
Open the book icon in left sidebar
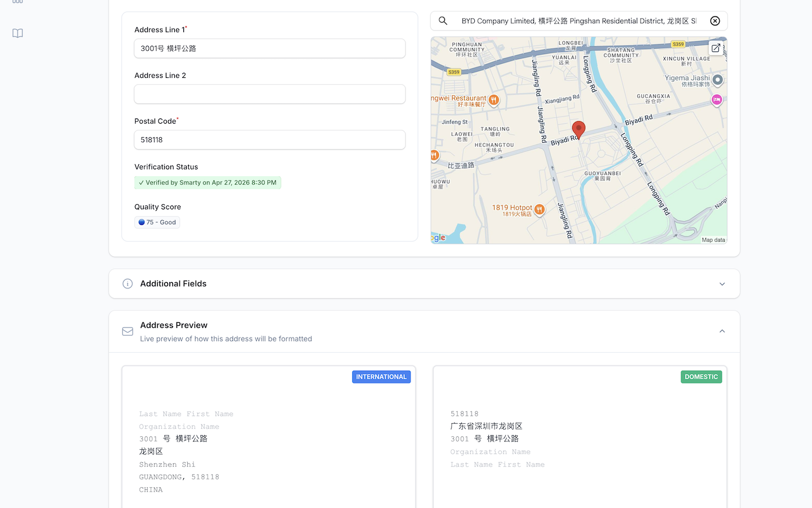click(17, 33)
